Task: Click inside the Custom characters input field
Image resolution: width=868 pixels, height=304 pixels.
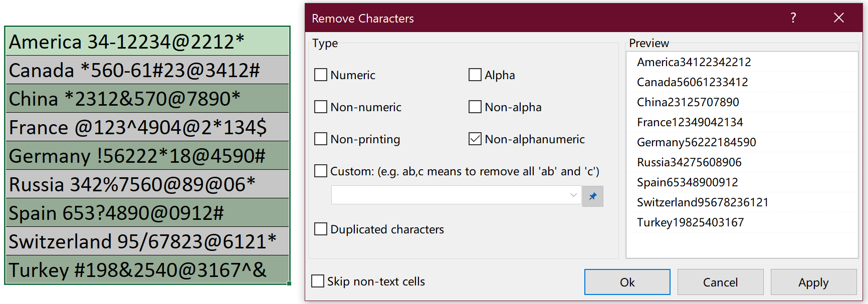Action: tap(451, 195)
